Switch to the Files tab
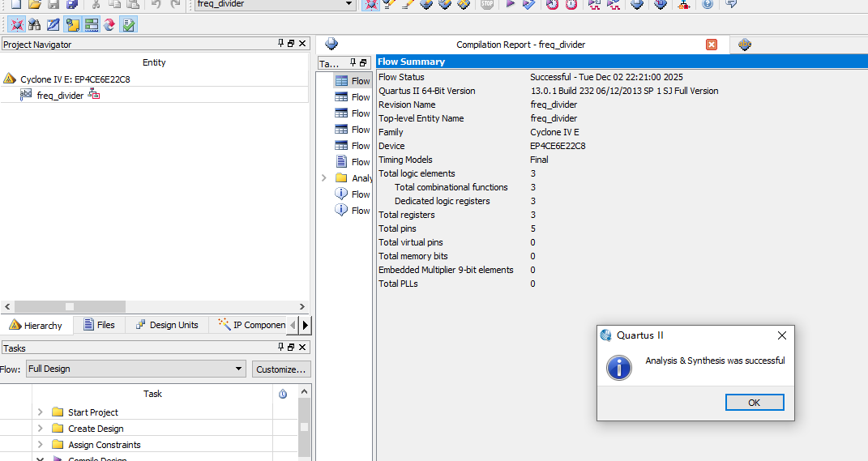This screenshot has height=461, width=868. (x=99, y=325)
